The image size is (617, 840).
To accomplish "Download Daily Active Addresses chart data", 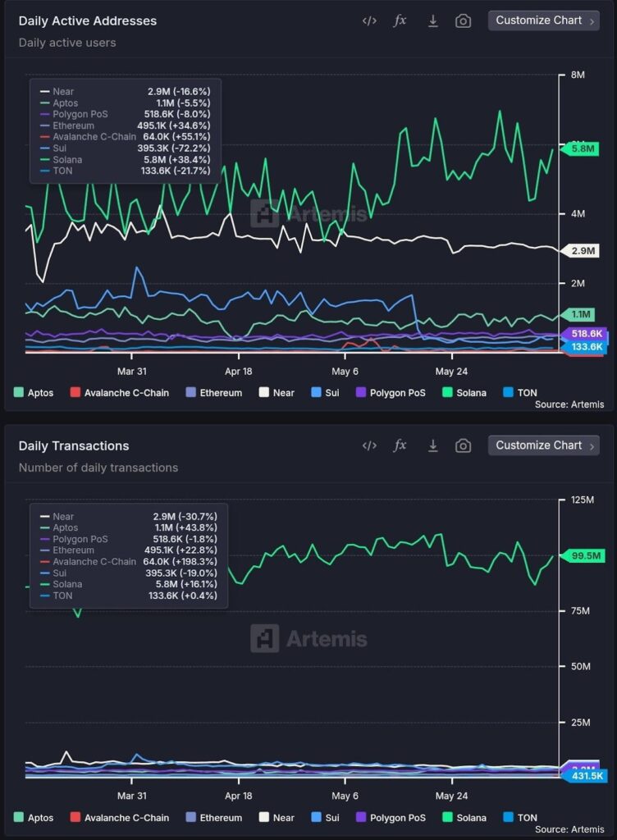I will (432, 21).
